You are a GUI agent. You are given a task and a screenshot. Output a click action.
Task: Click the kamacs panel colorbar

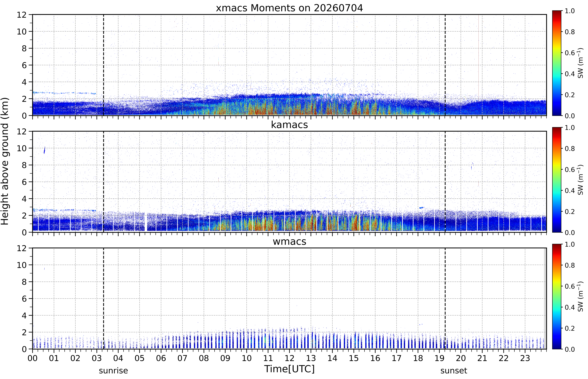point(556,180)
